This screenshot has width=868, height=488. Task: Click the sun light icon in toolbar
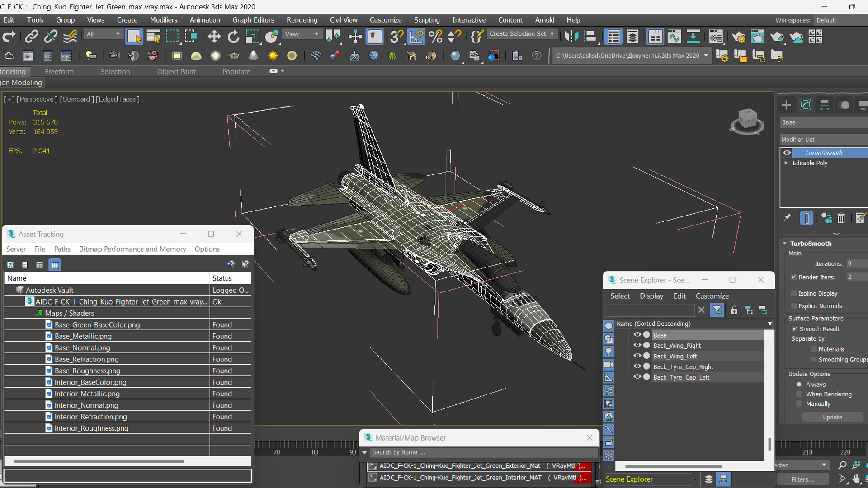tap(273, 56)
